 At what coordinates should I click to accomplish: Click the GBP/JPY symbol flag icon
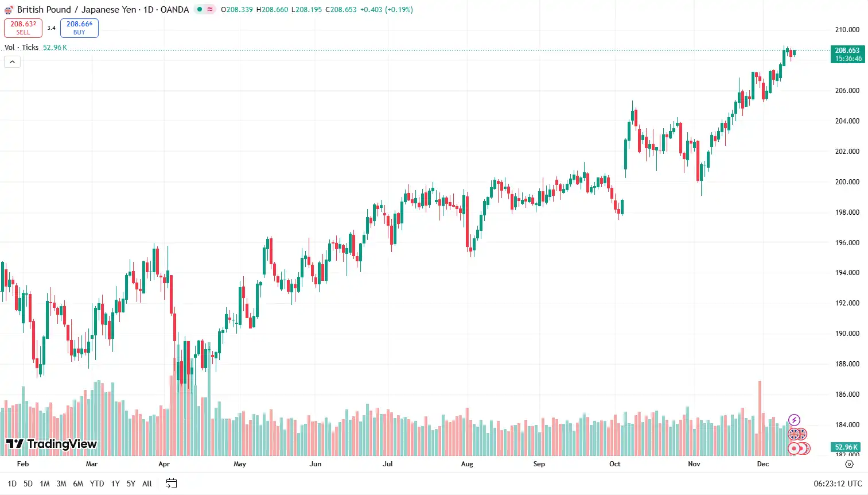point(8,9)
